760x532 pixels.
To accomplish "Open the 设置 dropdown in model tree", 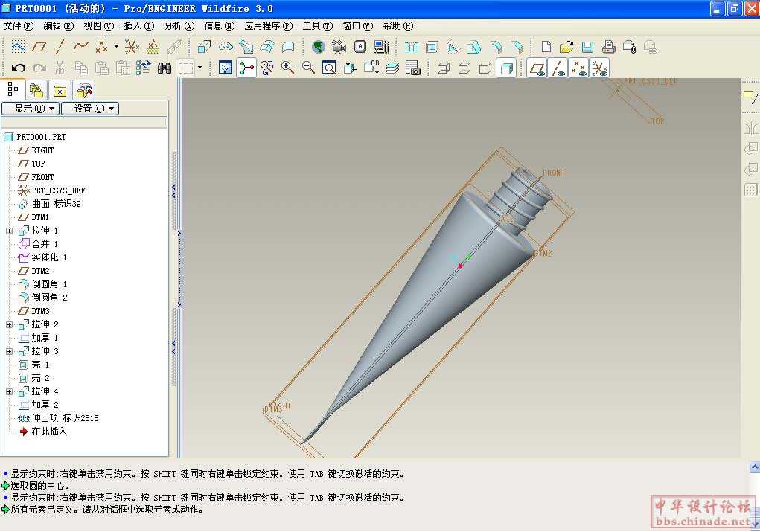I will [x=90, y=109].
